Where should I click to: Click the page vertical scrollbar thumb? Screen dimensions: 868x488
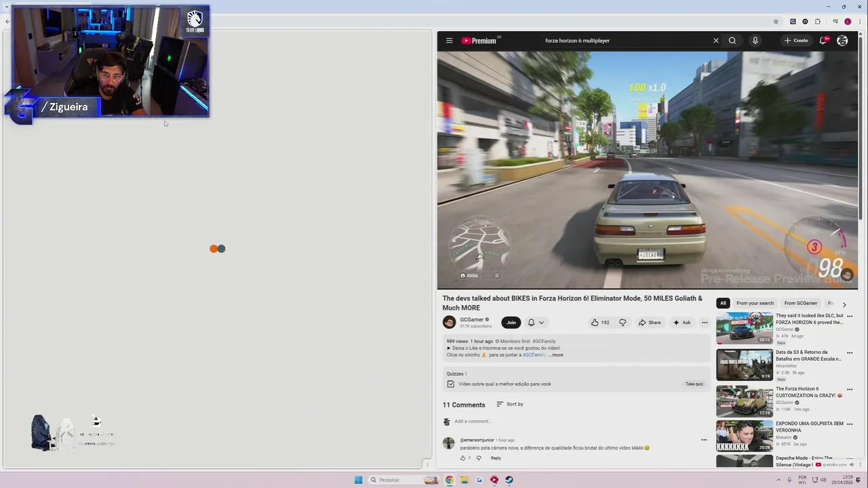(x=861, y=129)
